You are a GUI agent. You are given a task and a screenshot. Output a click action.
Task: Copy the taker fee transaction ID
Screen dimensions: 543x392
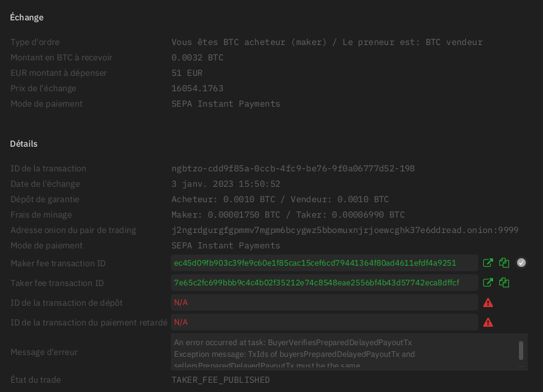(x=504, y=282)
